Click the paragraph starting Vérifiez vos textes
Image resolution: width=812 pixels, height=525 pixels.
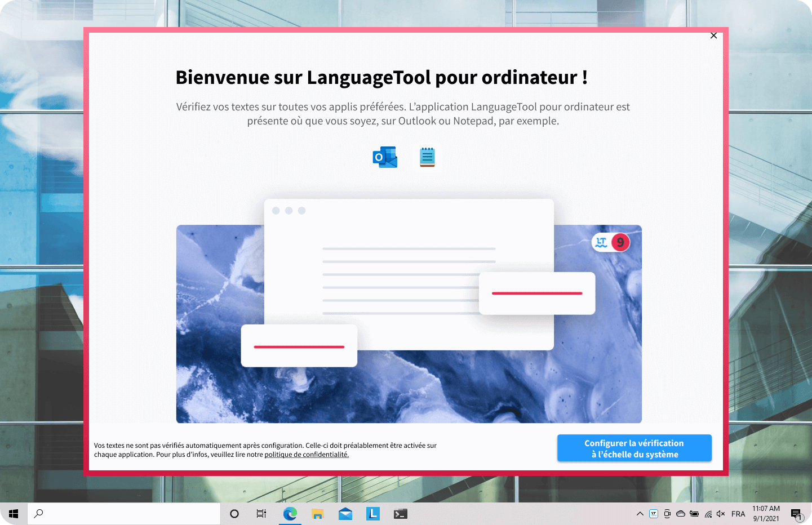(x=403, y=114)
